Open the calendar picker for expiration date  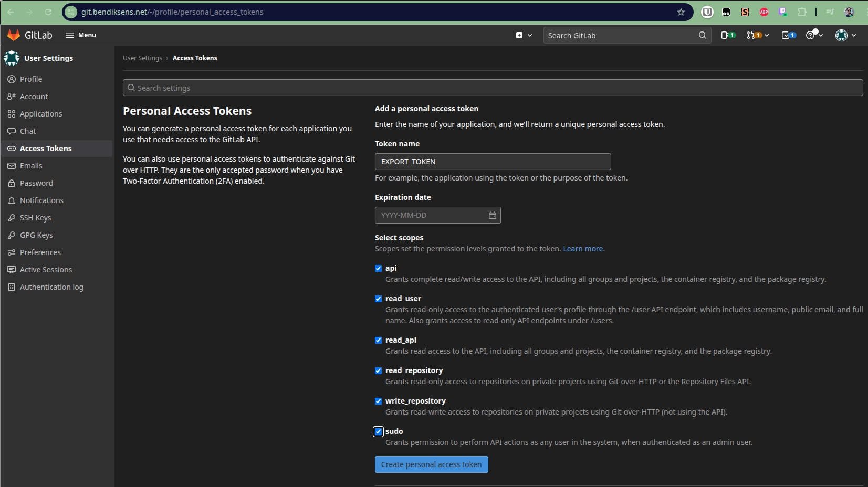point(493,215)
